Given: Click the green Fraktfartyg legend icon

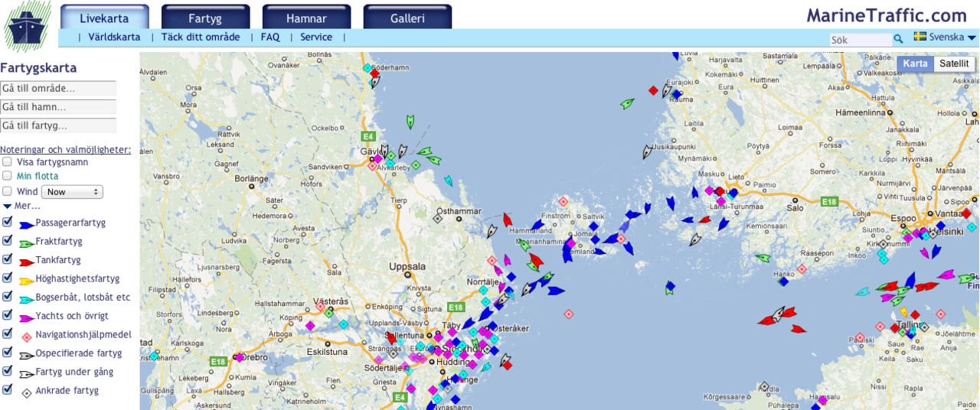Looking at the screenshot, I should (26, 243).
